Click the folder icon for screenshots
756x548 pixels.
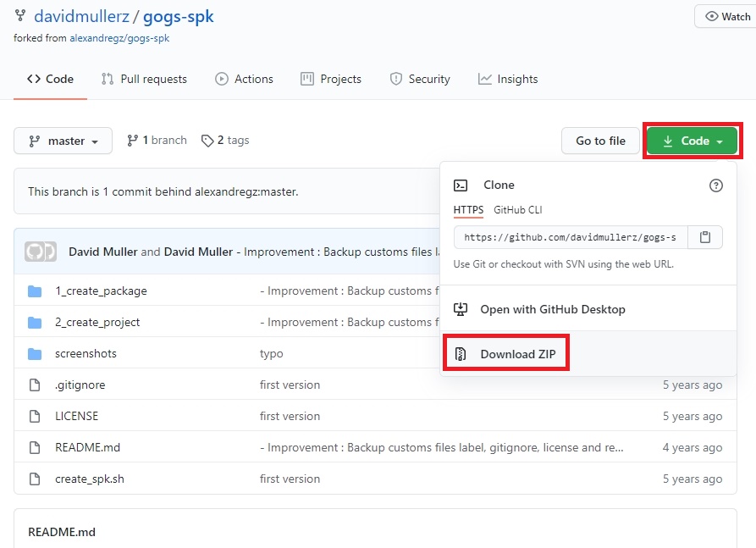tap(35, 354)
